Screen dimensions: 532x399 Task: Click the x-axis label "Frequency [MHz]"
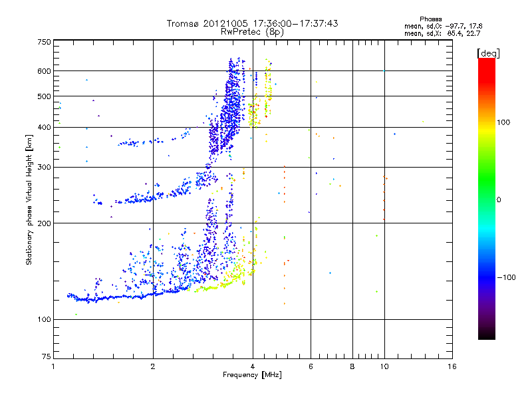click(252, 375)
